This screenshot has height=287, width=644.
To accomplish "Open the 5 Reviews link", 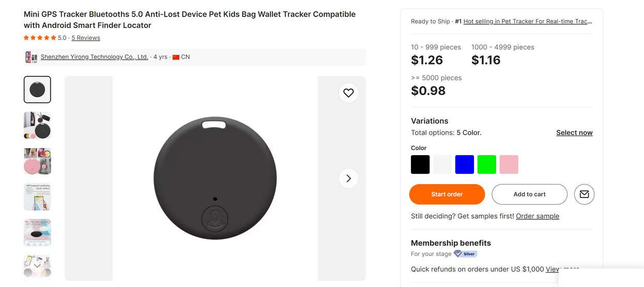I will click(x=86, y=38).
